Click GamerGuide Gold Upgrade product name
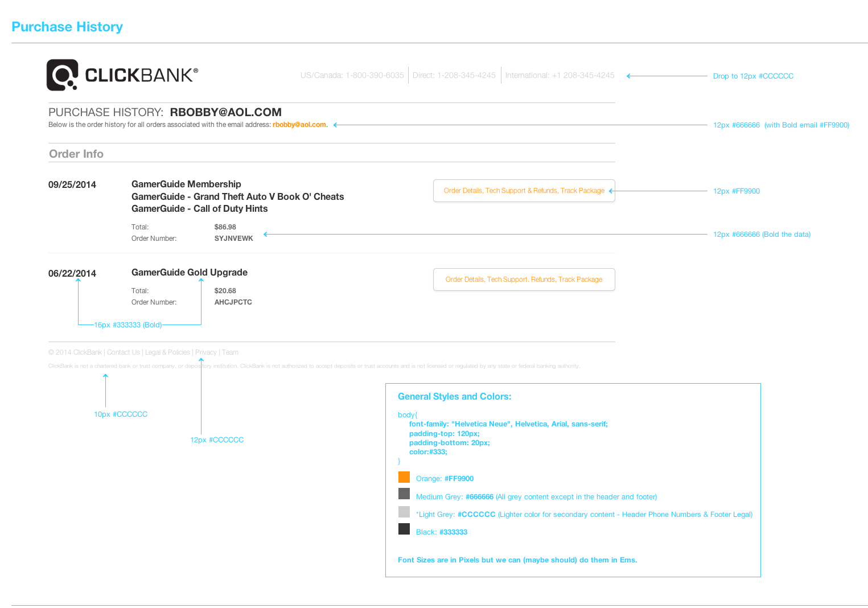This screenshot has width=868, height=608. [x=190, y=272]
